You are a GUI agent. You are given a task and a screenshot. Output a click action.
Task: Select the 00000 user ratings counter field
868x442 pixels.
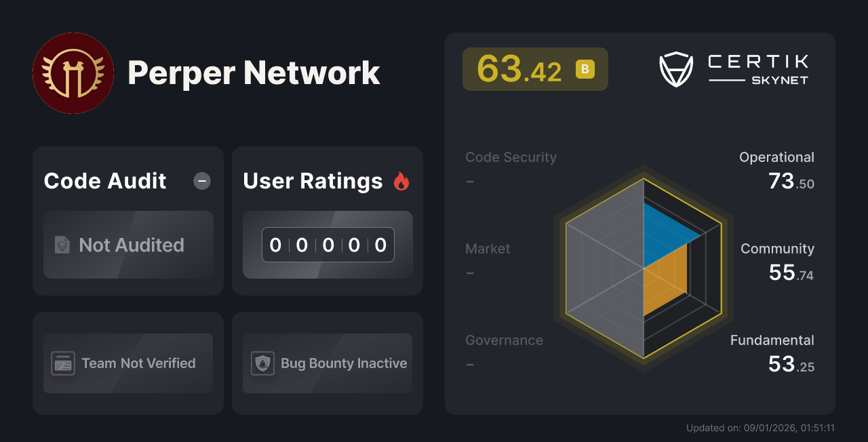coord(328,245)
